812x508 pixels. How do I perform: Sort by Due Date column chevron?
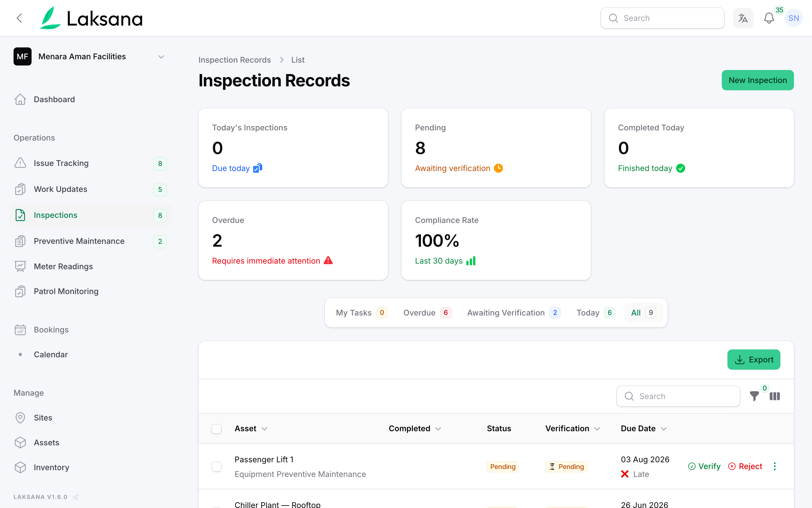tap(663, 429)
